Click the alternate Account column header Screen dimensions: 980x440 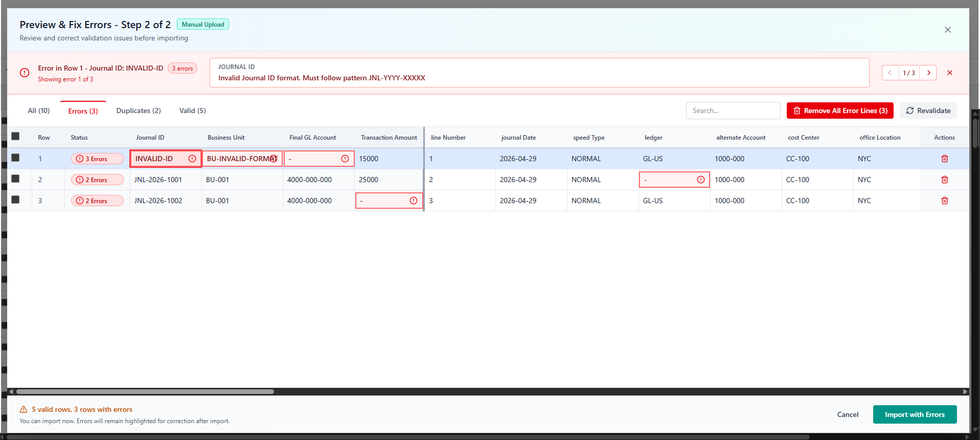click(x=741, y=138)
